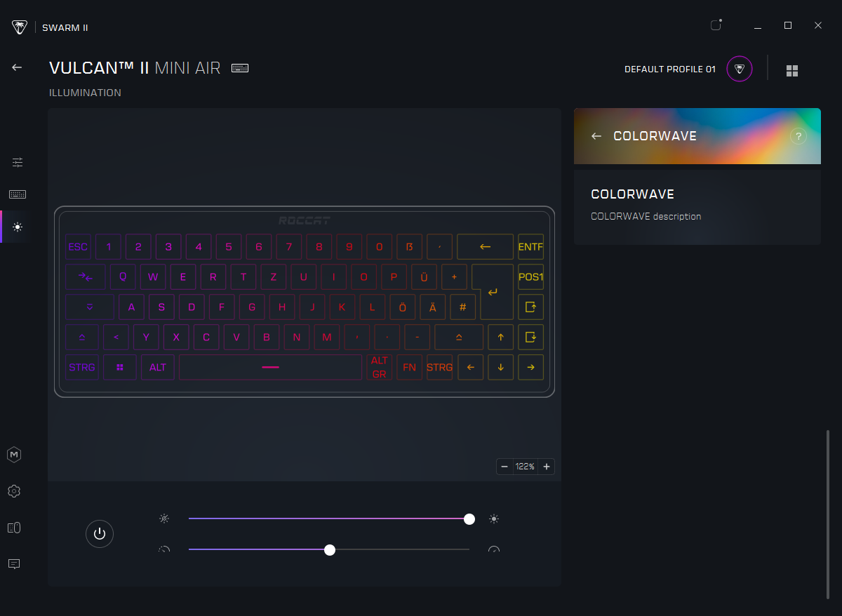The image size is (842, 616).
Task: Return from COLORWAVE with back arrow
Action: (596, 136)
